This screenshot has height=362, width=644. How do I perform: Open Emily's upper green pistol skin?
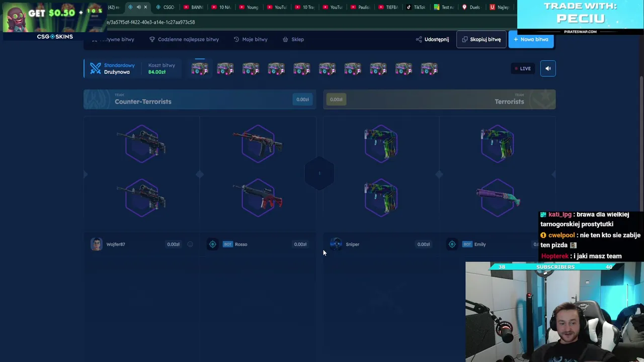pos(497,144)
